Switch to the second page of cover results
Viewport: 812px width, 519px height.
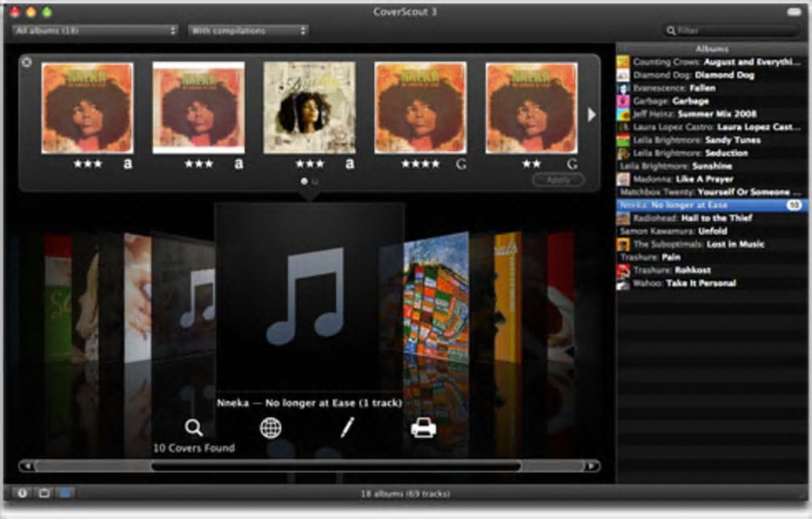pyautogui.click(x=315, y=181)
